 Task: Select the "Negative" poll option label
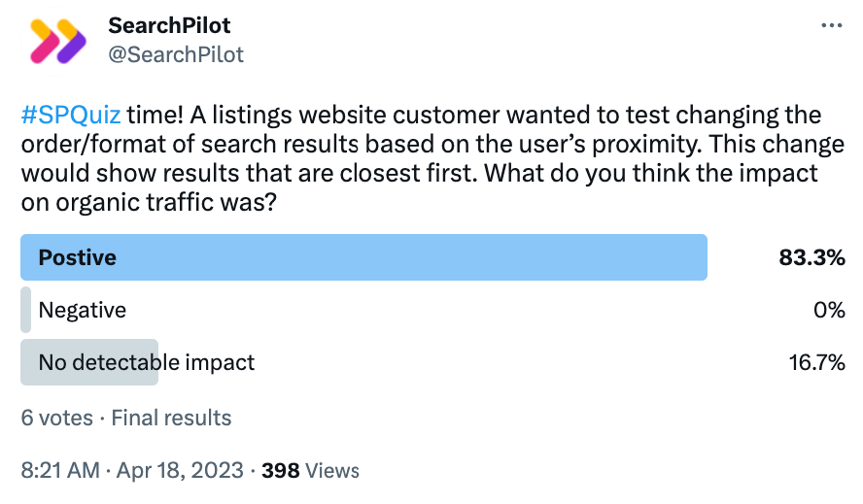[82, 310]
